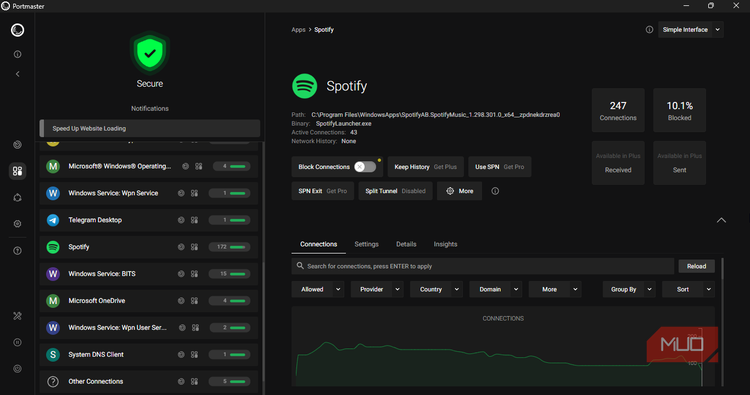
Task: Click the green Secure shield icon
Action: [150, 53]
